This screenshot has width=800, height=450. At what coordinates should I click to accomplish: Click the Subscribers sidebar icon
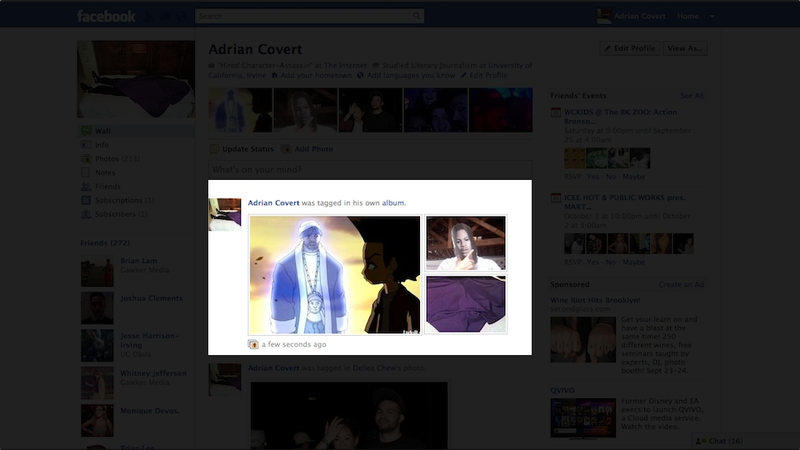click(86, 214)
